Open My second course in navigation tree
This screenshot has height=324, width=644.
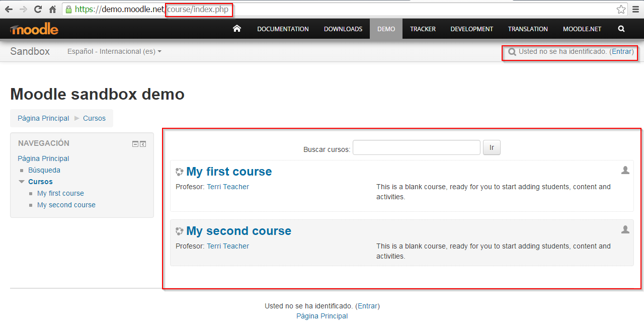pyautogui.click(x=66, y=205)
